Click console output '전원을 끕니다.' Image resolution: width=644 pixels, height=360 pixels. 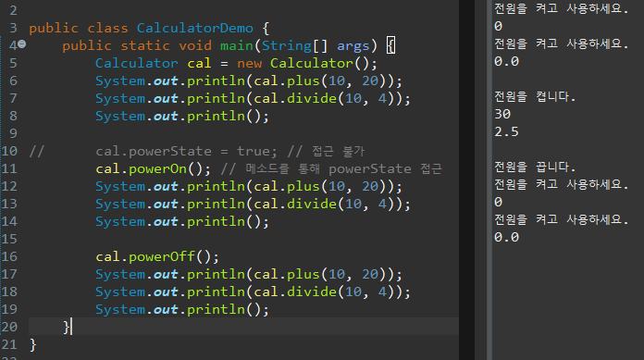tap(535, 167)
